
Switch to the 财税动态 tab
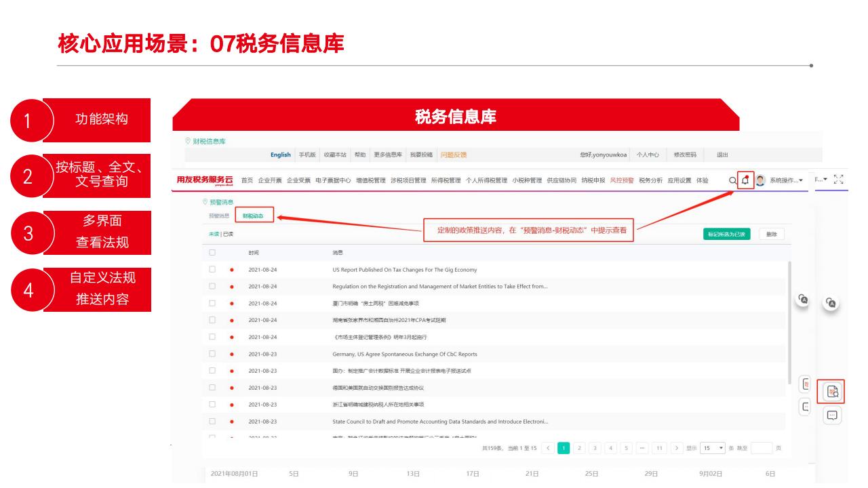[254, 216]
